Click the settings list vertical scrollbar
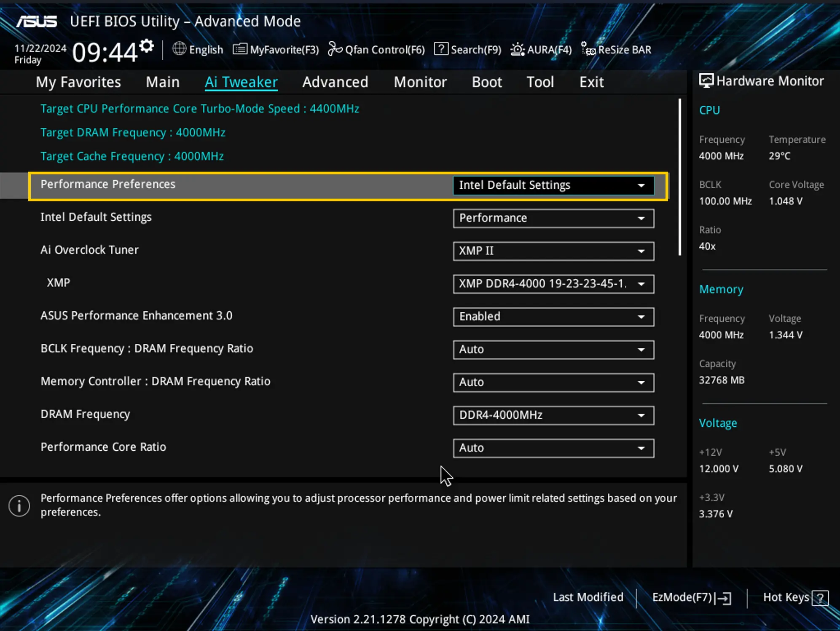 point(679,177)
